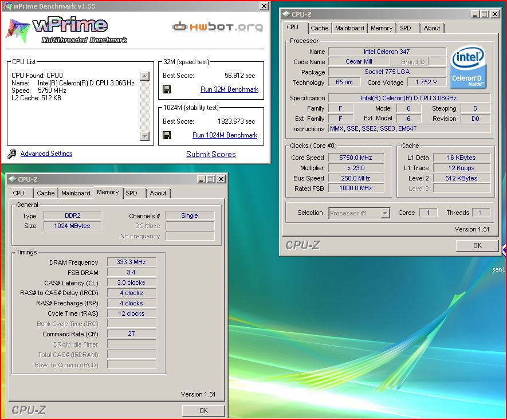Click the 3.0 clocks CAS latency value
Viewport: 507px width, 420px height.
point(131,282)
